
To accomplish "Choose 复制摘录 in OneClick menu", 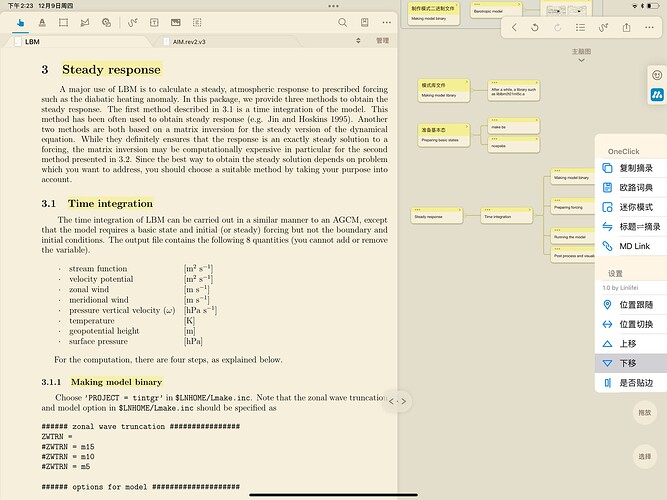I will point(631,168).
